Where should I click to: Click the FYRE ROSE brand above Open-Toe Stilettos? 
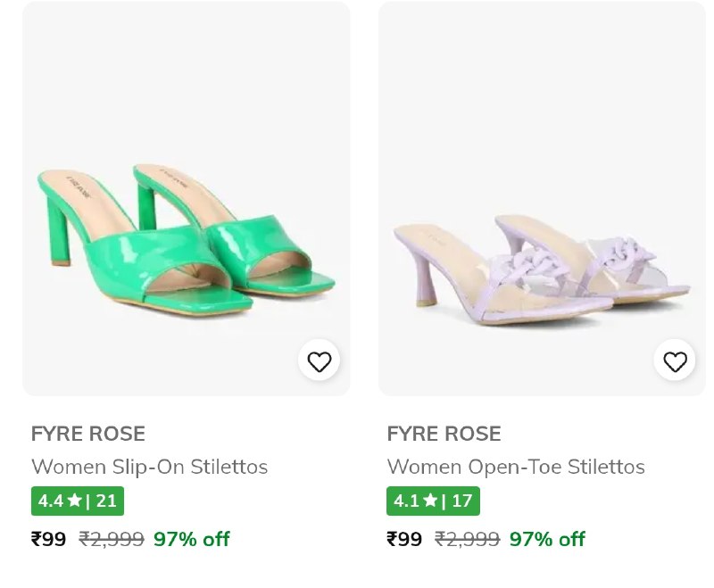tap(444, 435)
